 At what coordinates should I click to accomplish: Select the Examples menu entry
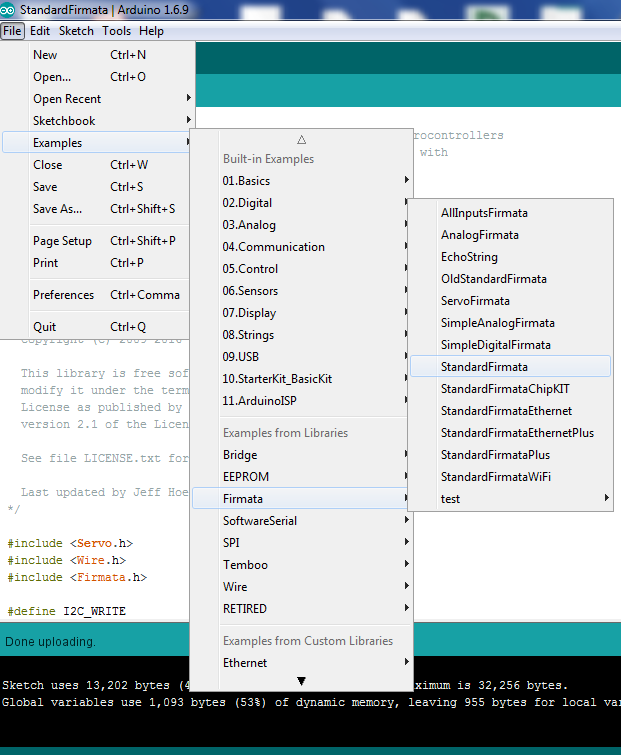[98, 143]
